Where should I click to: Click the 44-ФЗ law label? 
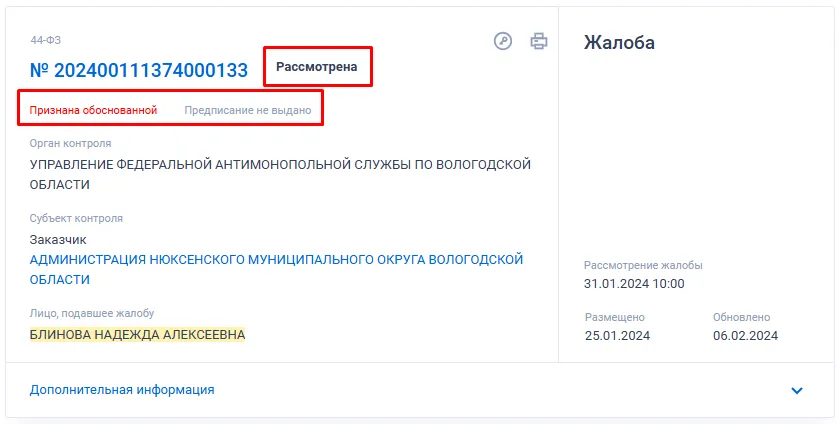pyautogui.click(x=45, y=40)
